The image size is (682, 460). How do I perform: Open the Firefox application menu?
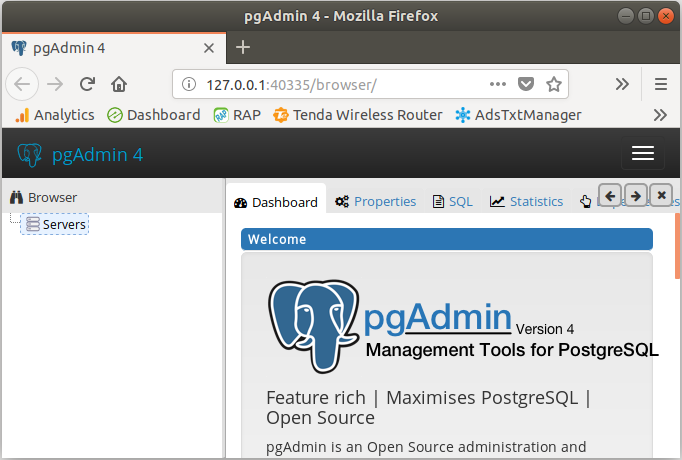click(x=661, y=84)
